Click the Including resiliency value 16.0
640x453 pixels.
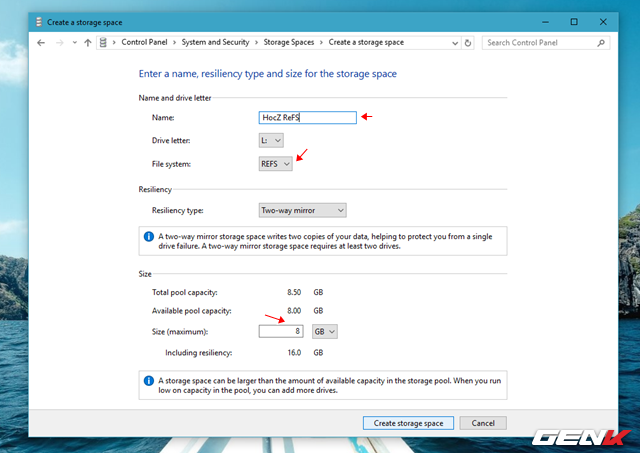click(x=294, y=353)
